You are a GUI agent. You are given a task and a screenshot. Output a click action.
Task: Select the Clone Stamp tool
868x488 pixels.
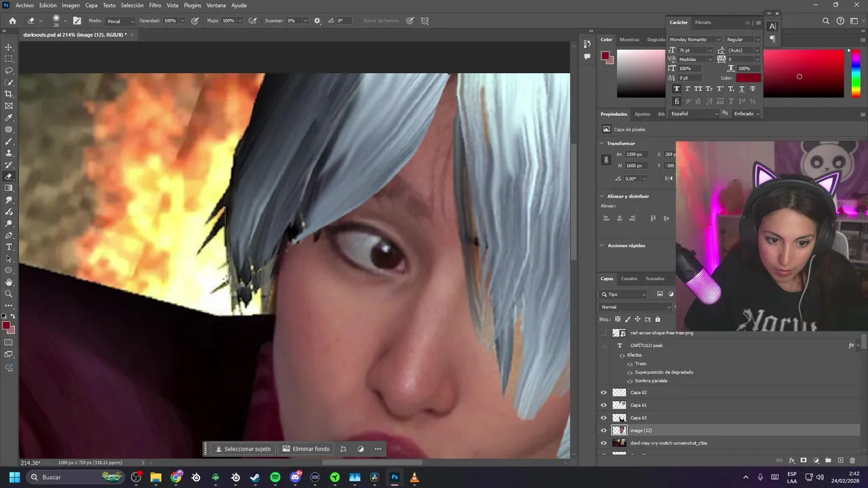pos(9,153)
